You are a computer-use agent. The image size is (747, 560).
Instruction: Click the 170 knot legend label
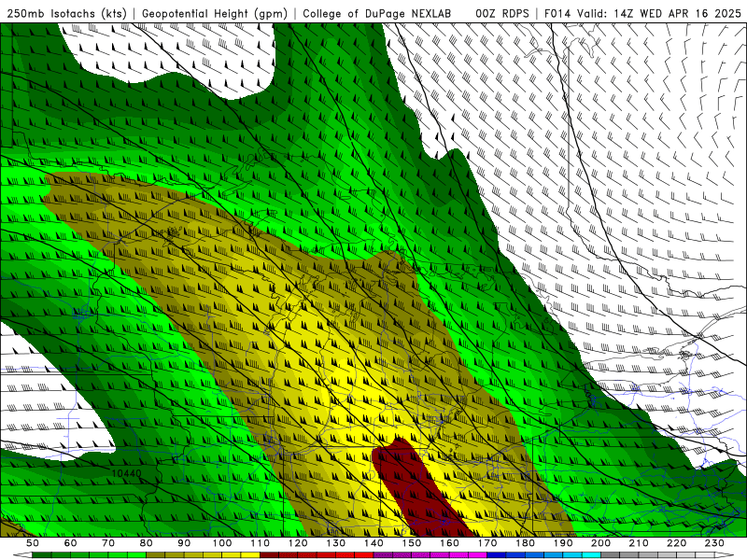coord(487,543)
